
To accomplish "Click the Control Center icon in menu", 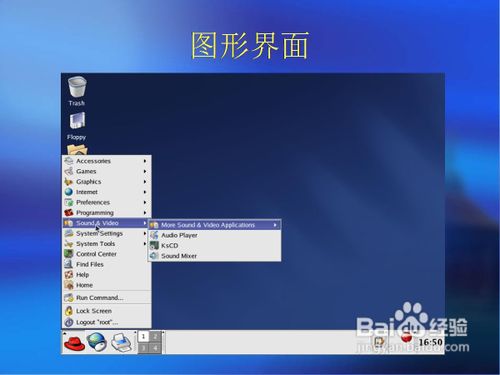I will pos(69,254).
